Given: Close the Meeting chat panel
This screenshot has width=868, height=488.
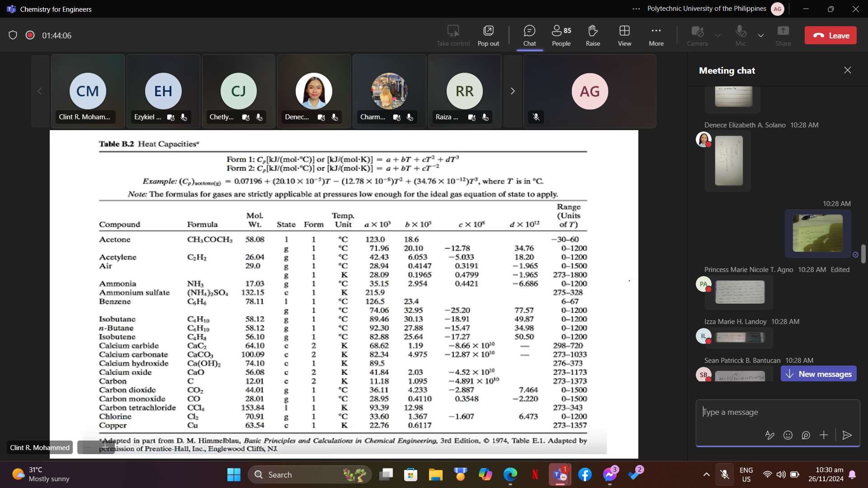Looking at the screenshot, I should pyautogui.click(x=848, y=70).
